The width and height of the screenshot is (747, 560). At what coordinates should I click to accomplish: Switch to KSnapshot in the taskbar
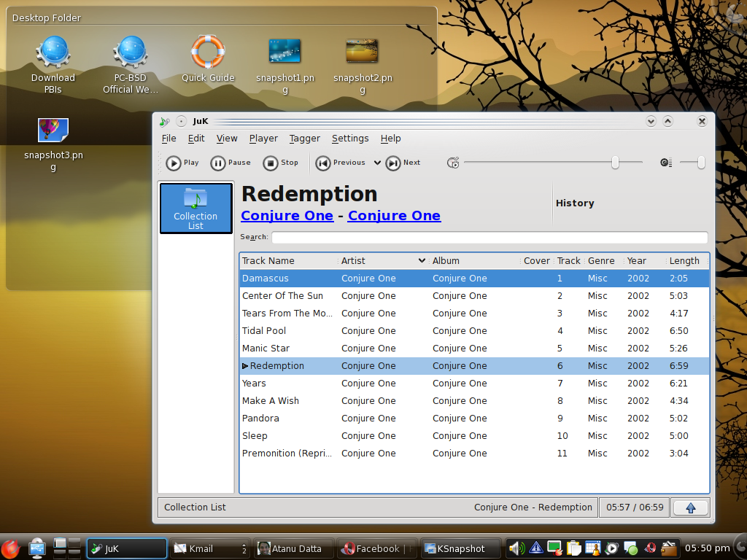[x=462, y=548]
